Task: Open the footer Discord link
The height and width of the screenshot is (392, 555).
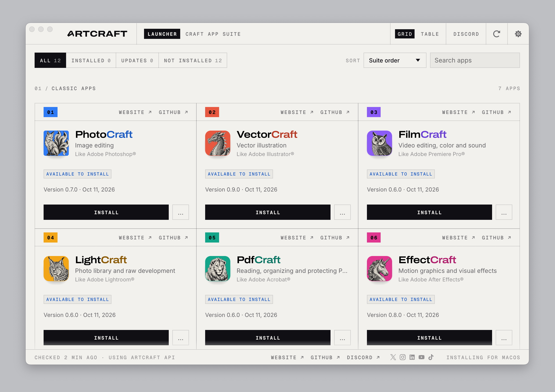Action: coord(363,357)
